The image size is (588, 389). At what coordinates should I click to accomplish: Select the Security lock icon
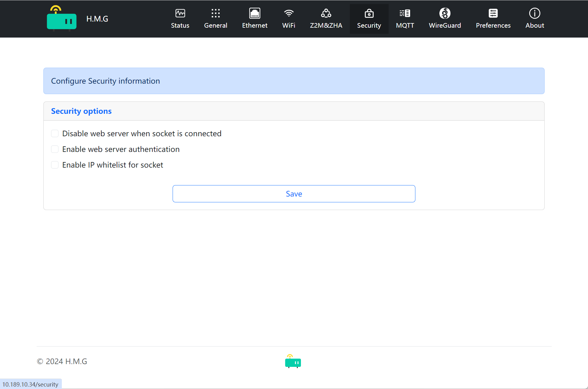[369, 13]
